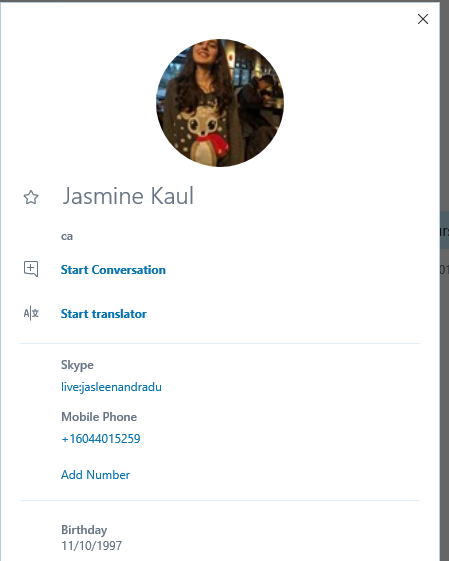The height and width of the screenshot is (561, 449).
Task: Click the Start Conversation chat bubble icon
Action: tap(31, 269)
